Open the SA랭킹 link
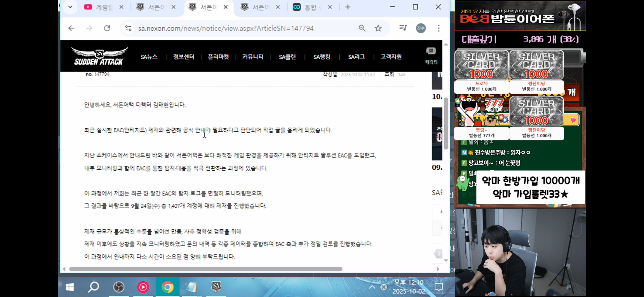The image size is (644, 297). [x=322, y=57]
